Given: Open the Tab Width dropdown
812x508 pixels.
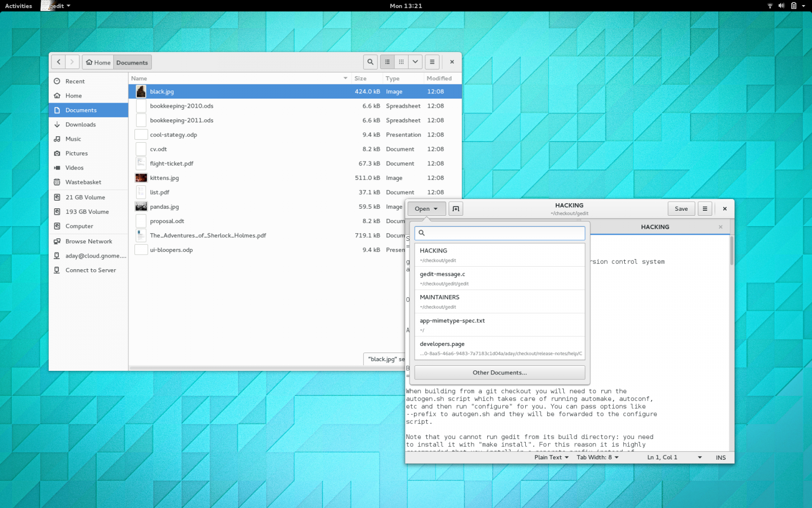Looking at the screenshot, I should click(597, 457).
